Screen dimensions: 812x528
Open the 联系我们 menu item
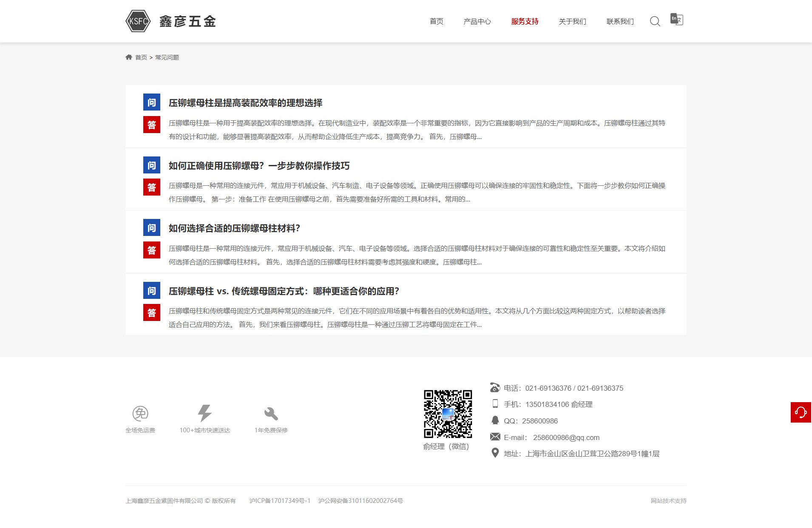click(x=620, y=22)
